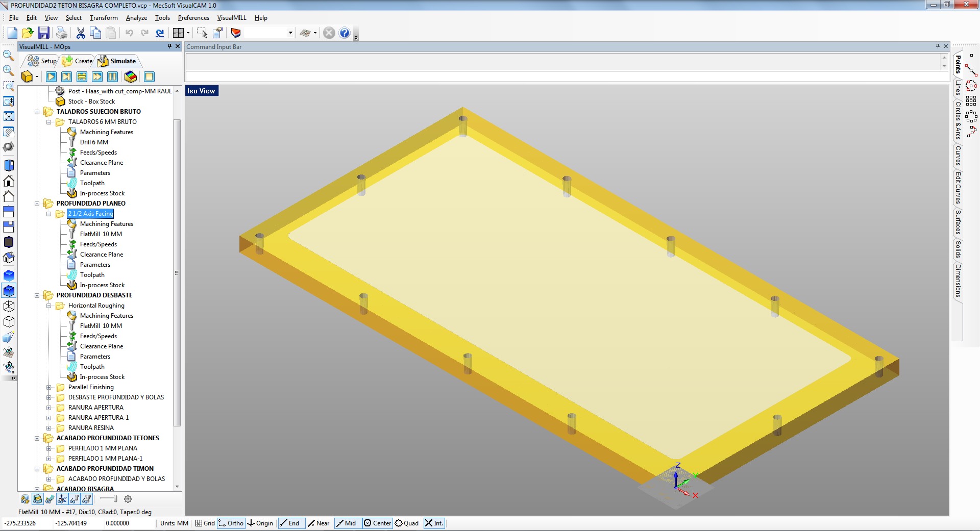Screen dimensions: 980x531
Task: Collapse the PROFUNDIDAD DESBASTE folder
Action: coord(37,295)
